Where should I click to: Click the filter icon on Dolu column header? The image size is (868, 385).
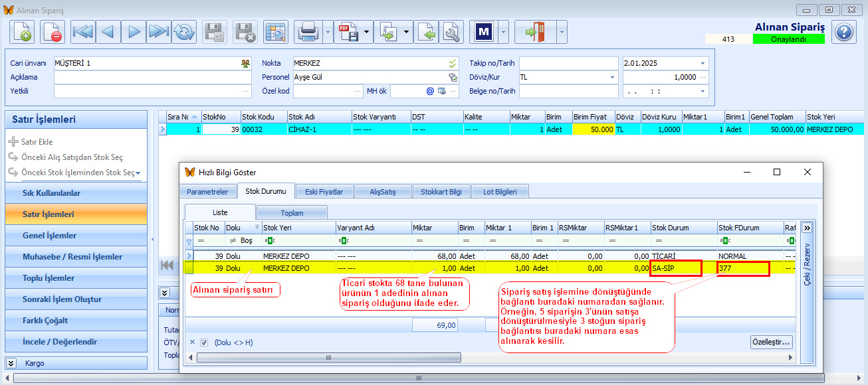257,228
